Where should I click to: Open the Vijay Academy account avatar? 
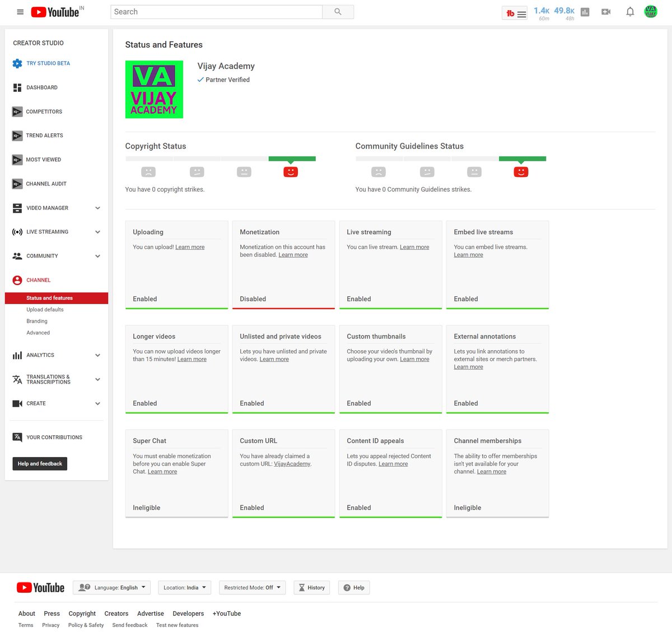pos(651,12)
